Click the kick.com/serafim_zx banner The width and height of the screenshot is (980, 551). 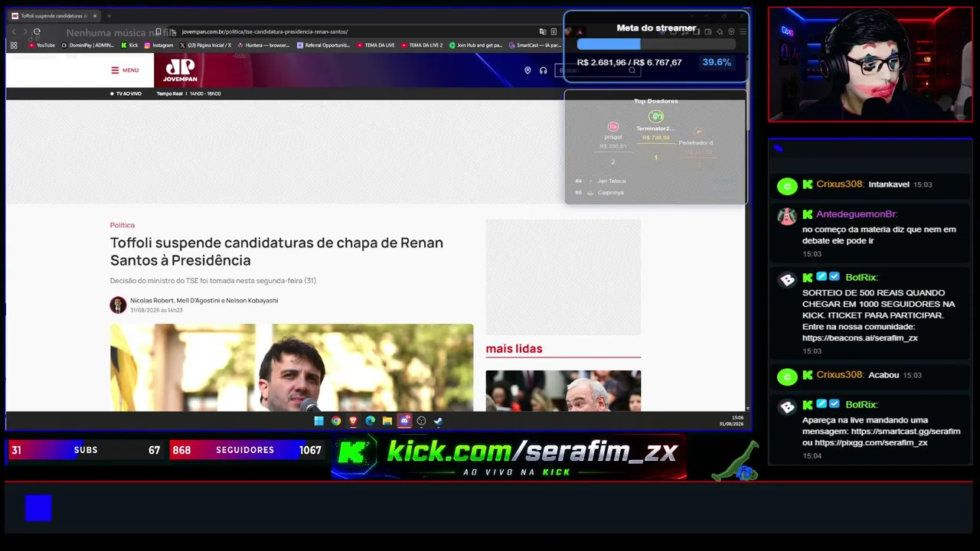pyautogui.click(x=509, y=458)
